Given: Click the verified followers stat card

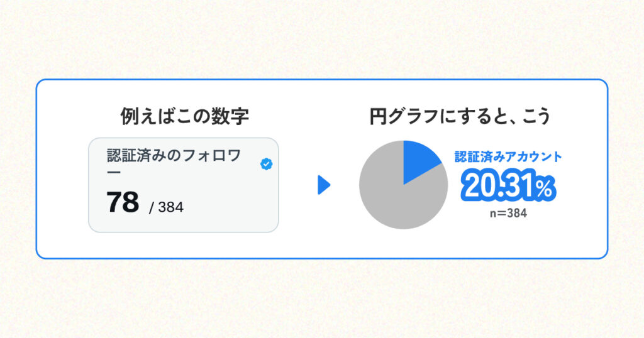Looking at the screenshot, I should click(x=184, y=185).
